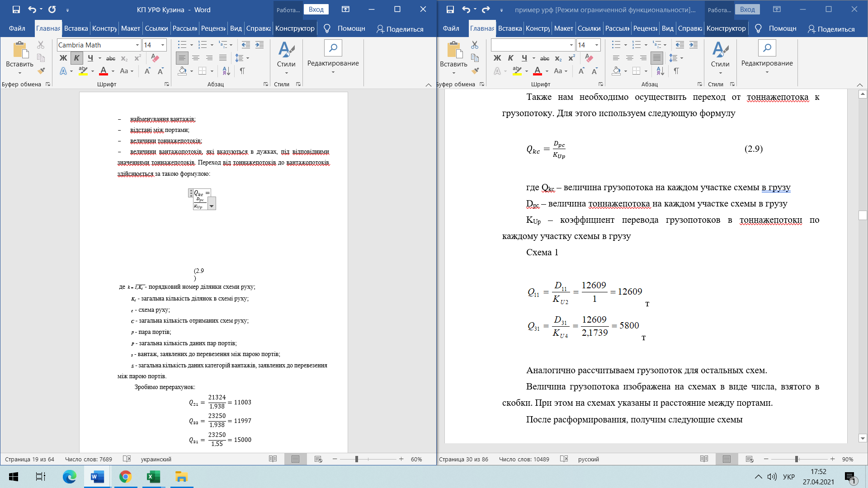The width and height of the screenshot is (868, 488).
Task: Click Поделиться button in left window
Action: pos(400,28)
